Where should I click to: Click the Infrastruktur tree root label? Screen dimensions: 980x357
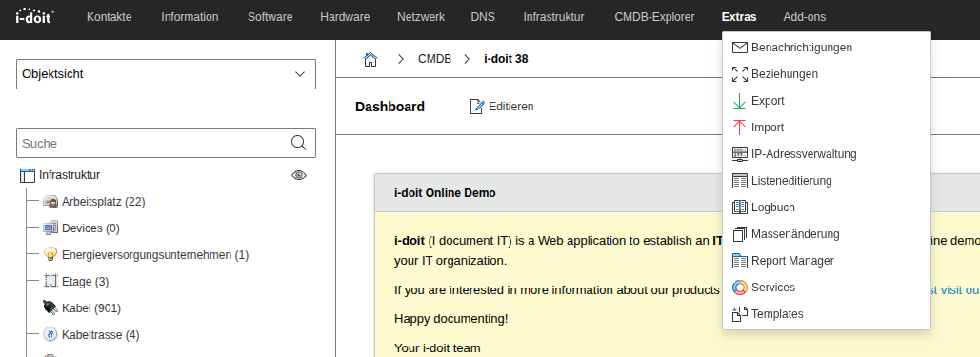point(70,176)
